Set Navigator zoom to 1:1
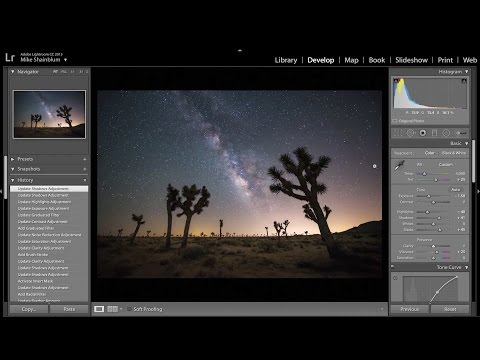 [x=72, y=72]
